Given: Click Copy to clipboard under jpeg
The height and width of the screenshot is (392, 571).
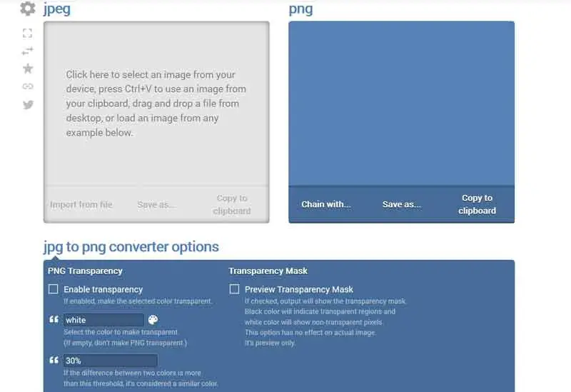Looking at the screenshot, I should tap(232, 205).
